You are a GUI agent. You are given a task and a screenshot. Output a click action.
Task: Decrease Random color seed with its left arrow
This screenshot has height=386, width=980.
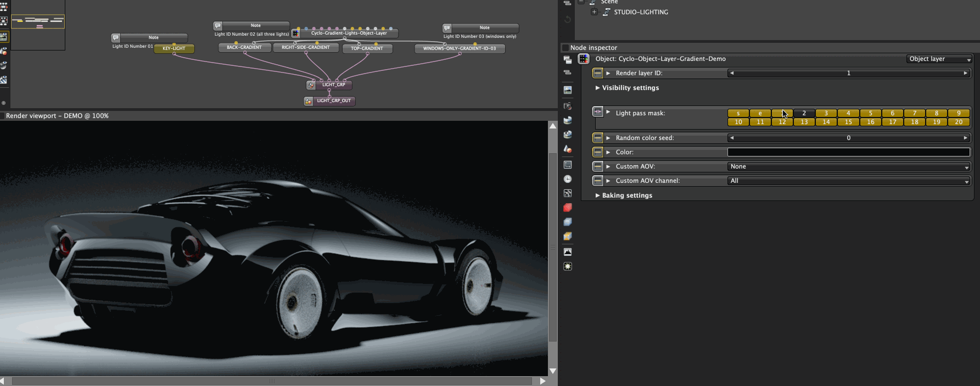(x=732, y=138)
